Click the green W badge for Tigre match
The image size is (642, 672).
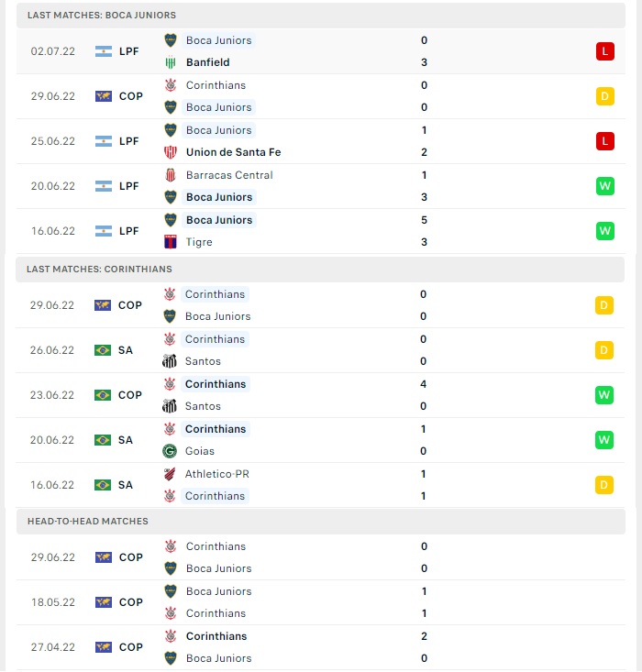pyautogui.click(x=604, y=231)
